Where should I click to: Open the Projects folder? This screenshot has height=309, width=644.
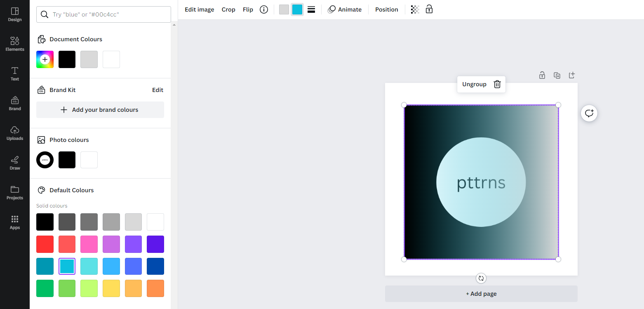(15, 192)
